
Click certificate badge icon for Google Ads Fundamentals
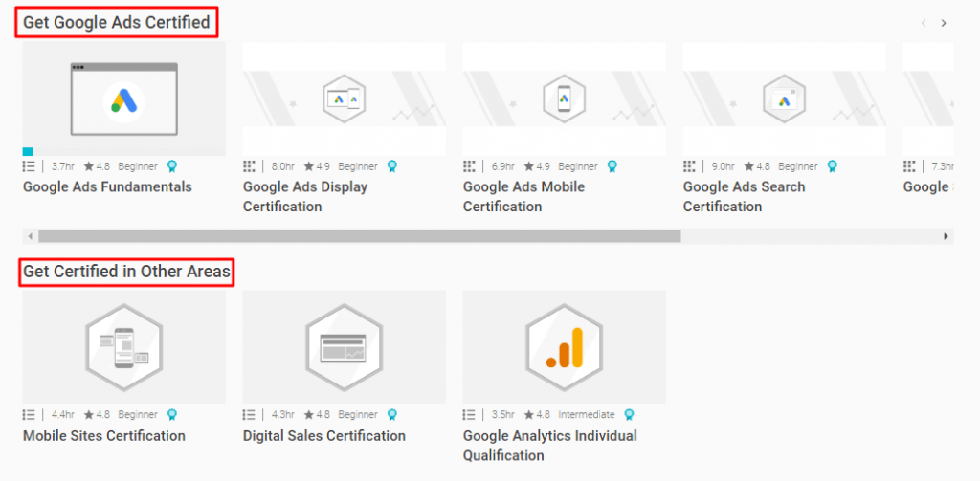click(172, 166)
